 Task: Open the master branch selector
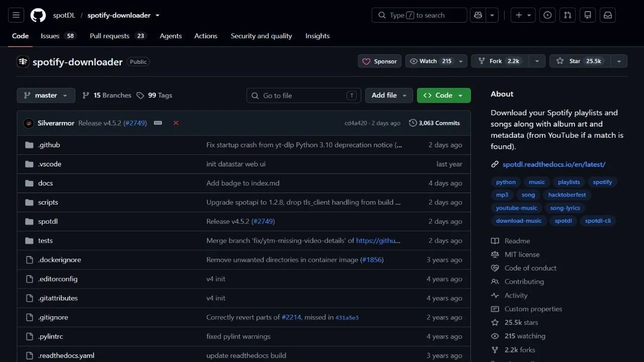coord(46,96)
